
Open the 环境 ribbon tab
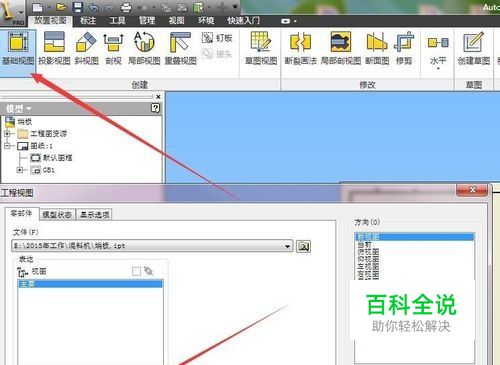tap(206, 21)
